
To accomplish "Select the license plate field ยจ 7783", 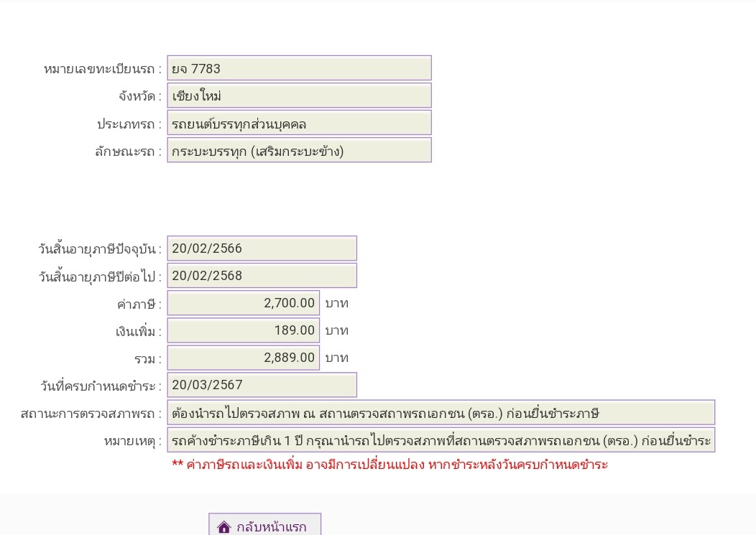I will tap(299, 68).
